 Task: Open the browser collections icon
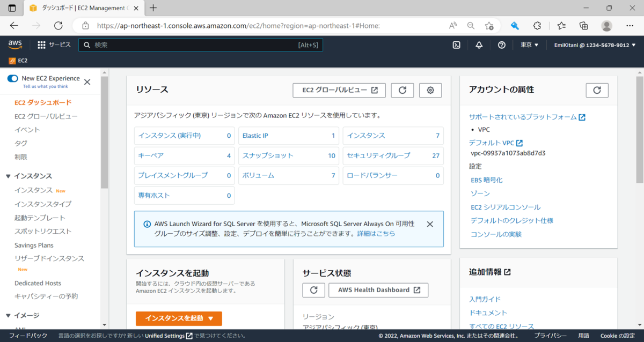(584, 26)
